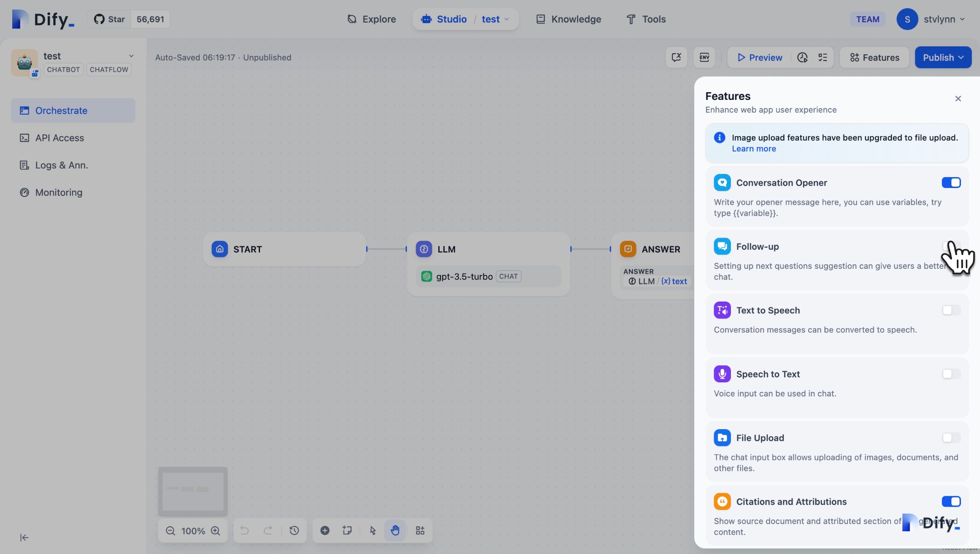Click the organize nodes layout icon
This screenshot has height=554, width=980.
(420, 530)
